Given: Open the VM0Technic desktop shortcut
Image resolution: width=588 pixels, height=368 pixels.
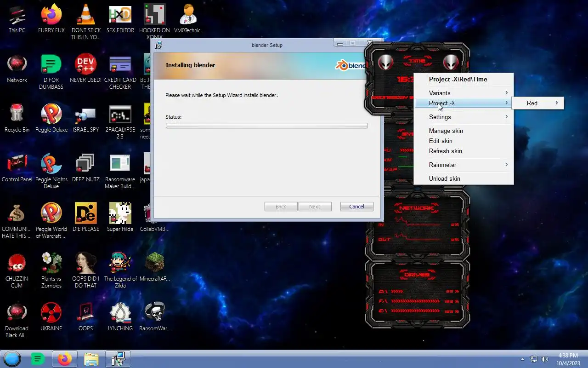Looking at the screenshot, I should point(189,18).
